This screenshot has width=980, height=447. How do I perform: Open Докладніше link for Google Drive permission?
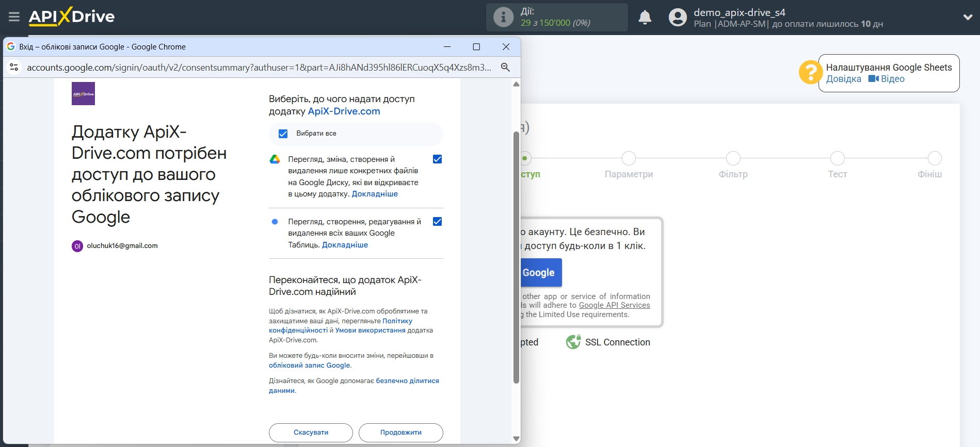coord(375,194)
